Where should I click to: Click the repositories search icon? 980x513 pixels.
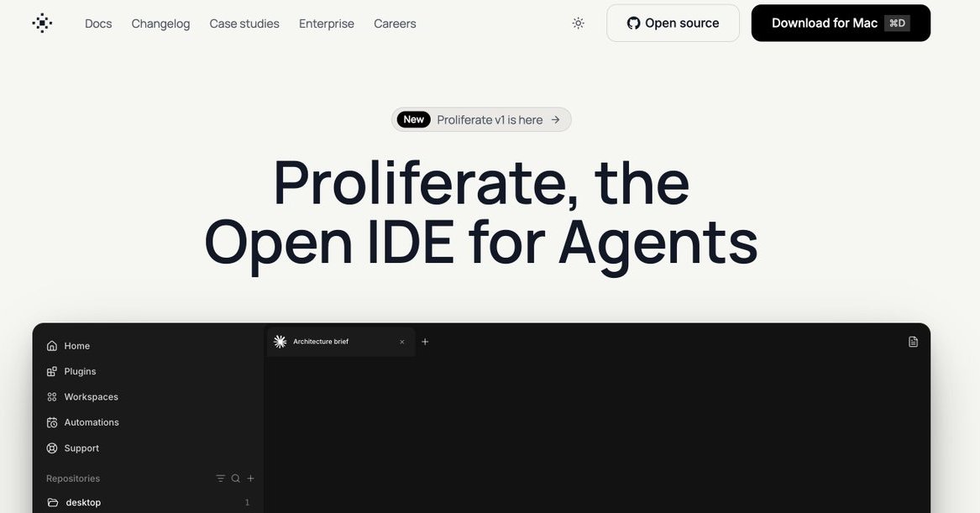coord(236,479)
